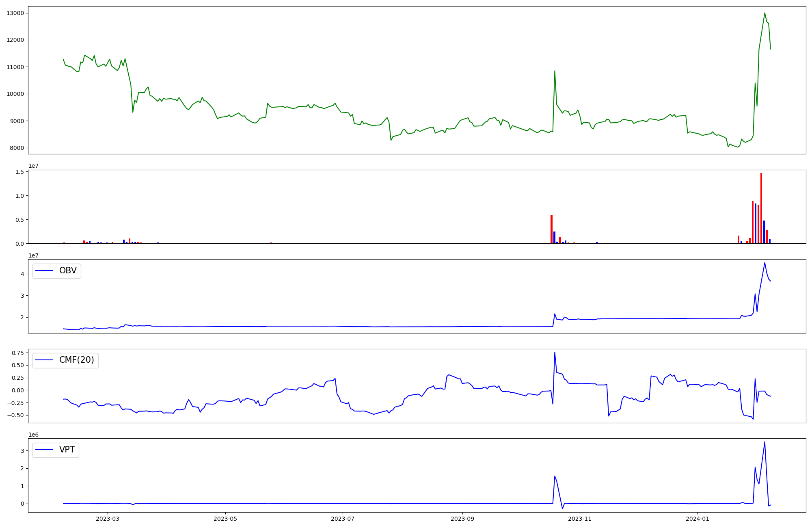
Task: Click the 1.5 volume axis label
Action: click(x=20, y=172)
